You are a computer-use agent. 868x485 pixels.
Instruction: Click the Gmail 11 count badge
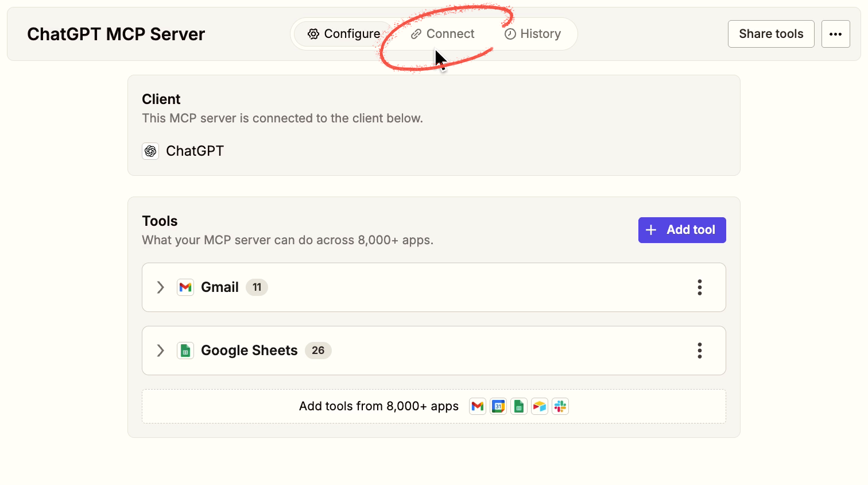click(x=257, y=287)
